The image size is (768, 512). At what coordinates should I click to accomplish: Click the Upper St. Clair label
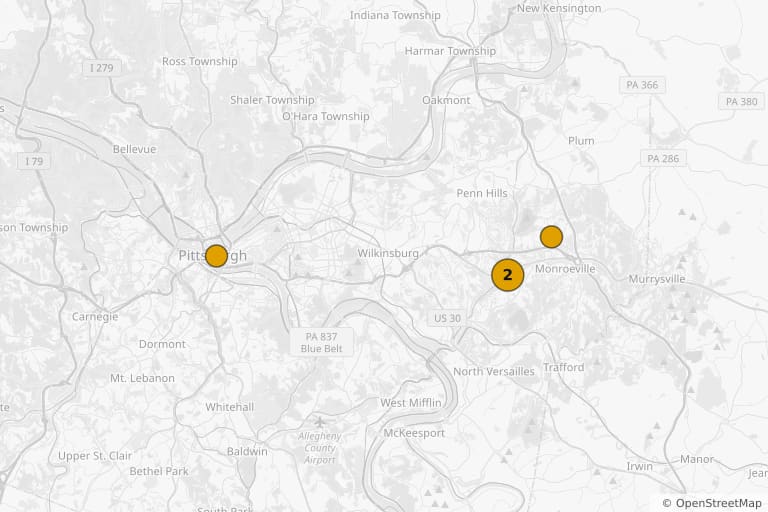tap(95, 456)
